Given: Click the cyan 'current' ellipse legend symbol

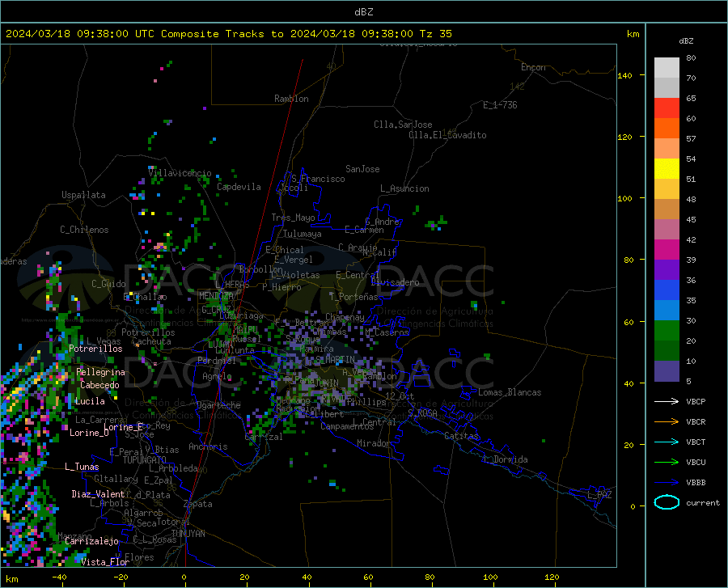Looking at the screenshot, I should click(x=667, y=502).
